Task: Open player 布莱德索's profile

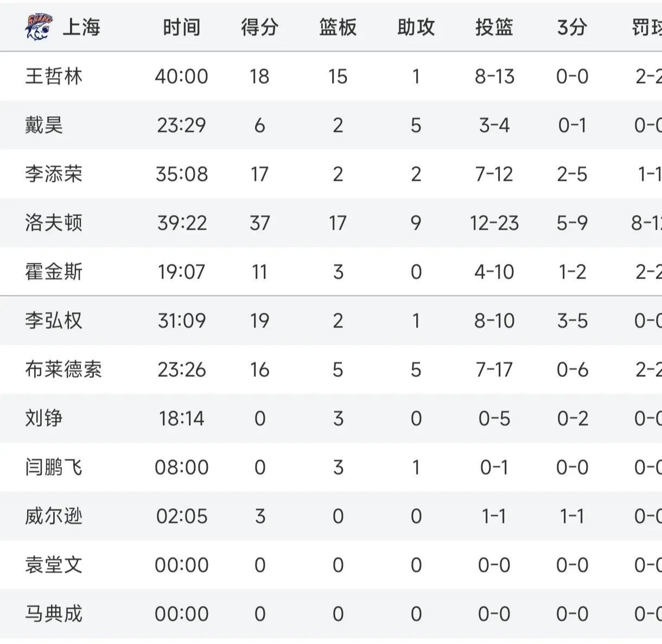Action: pos(63,369)
